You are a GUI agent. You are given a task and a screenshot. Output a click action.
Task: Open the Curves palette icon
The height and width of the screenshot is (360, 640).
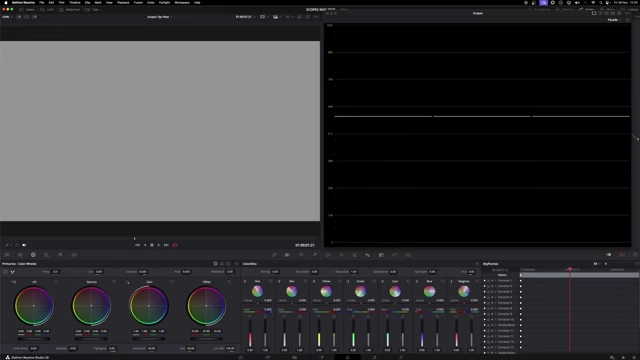pos(274,255)
